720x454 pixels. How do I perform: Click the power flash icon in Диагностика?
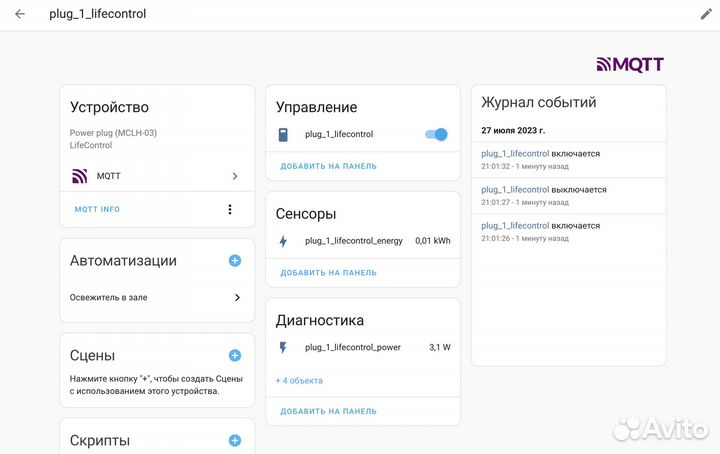click(283, 348)
